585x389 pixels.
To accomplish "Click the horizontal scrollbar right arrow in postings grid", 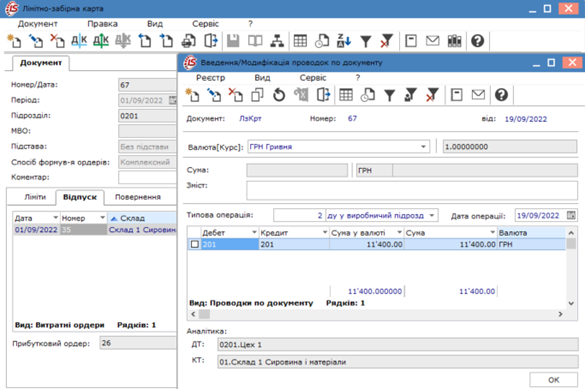I will pyautogui.click(x=560, y=314).
